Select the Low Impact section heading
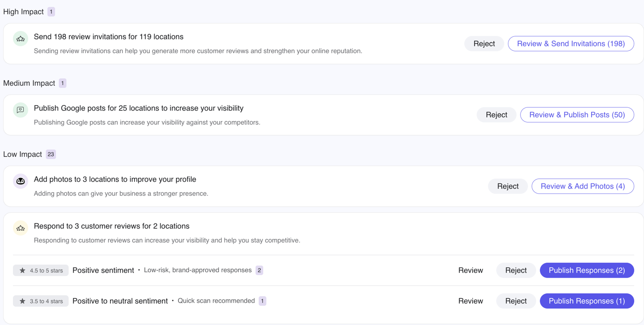 pos(22,154)
